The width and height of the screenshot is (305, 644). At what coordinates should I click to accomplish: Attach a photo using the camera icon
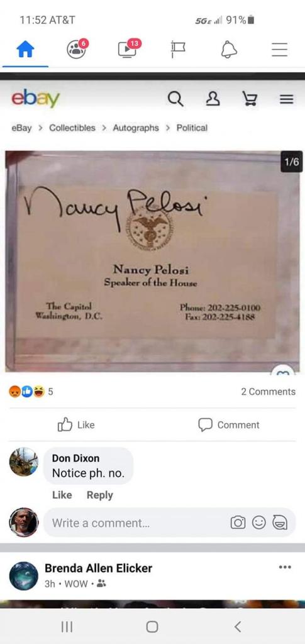238,523
